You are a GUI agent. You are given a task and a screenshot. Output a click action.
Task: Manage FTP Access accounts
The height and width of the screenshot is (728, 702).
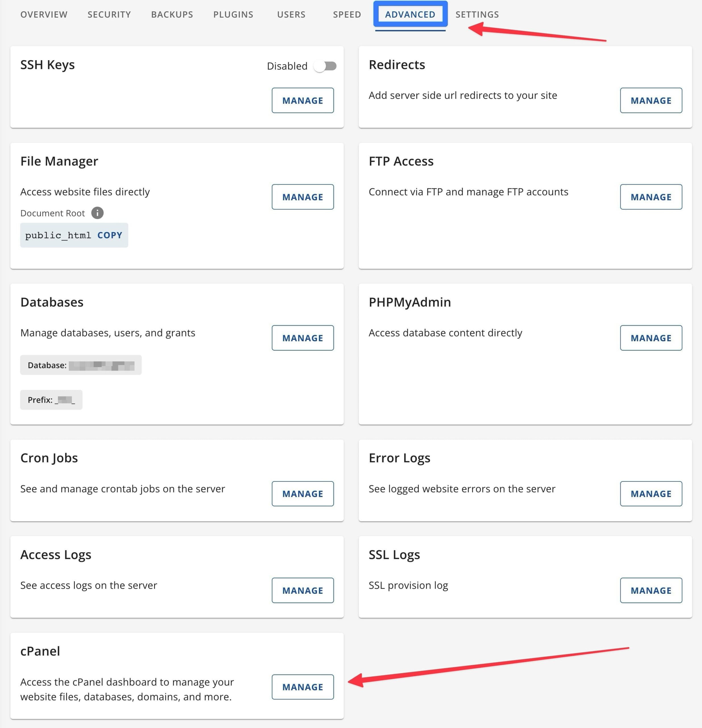[x=651, y=197]
